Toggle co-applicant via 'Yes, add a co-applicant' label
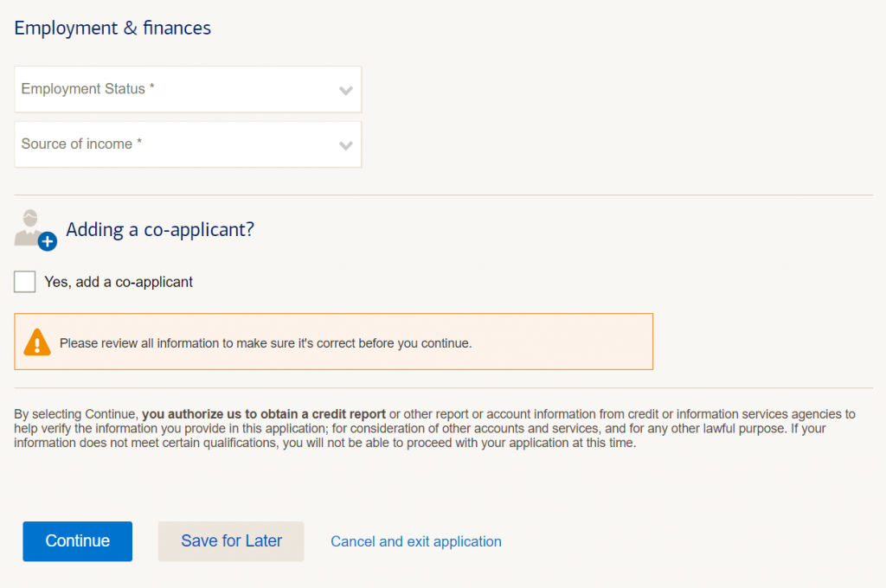Image resolution: width=886 pixels, height=588 pixels. tap(119, 282)
